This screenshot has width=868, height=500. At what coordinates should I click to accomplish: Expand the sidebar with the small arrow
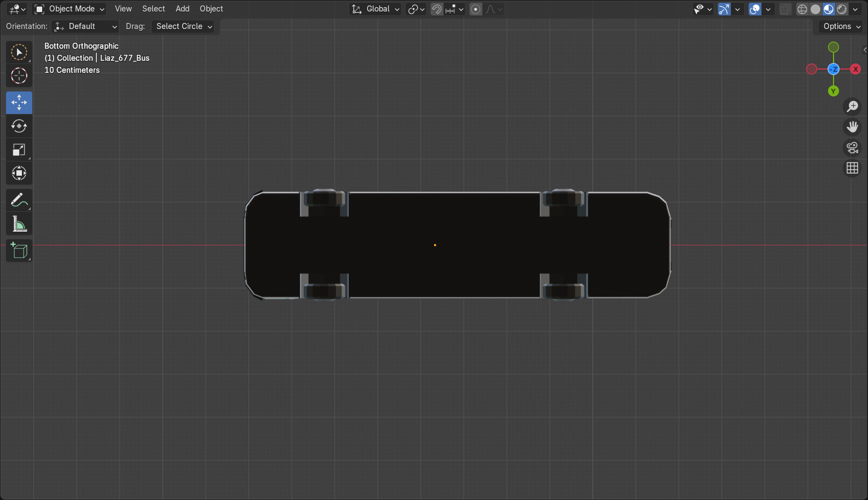tap(865, 50)
